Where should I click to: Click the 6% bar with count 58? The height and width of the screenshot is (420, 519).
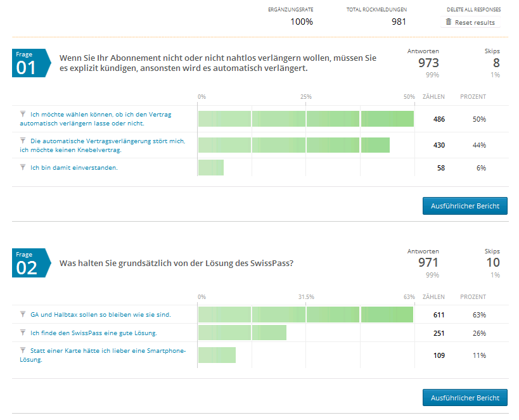coord(211,167)
